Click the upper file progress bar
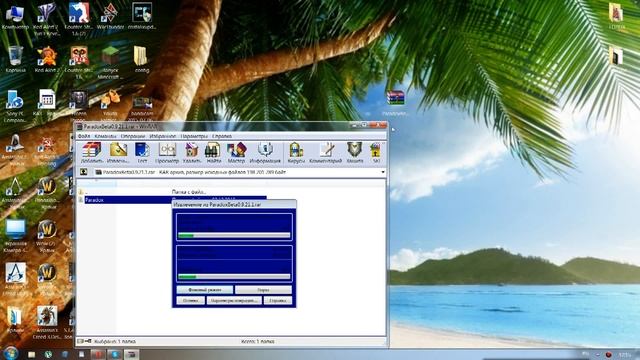The height and width of the screenshot is (360, 640). coord(234,236)
